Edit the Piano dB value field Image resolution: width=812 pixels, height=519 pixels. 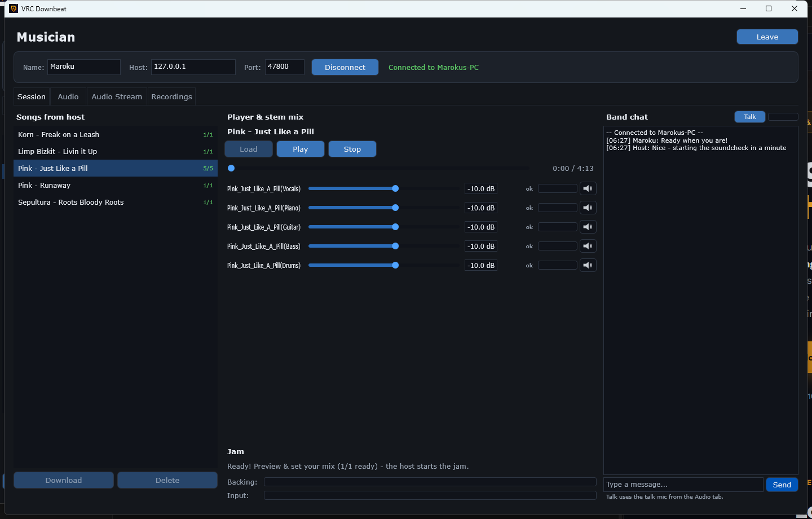481,208
